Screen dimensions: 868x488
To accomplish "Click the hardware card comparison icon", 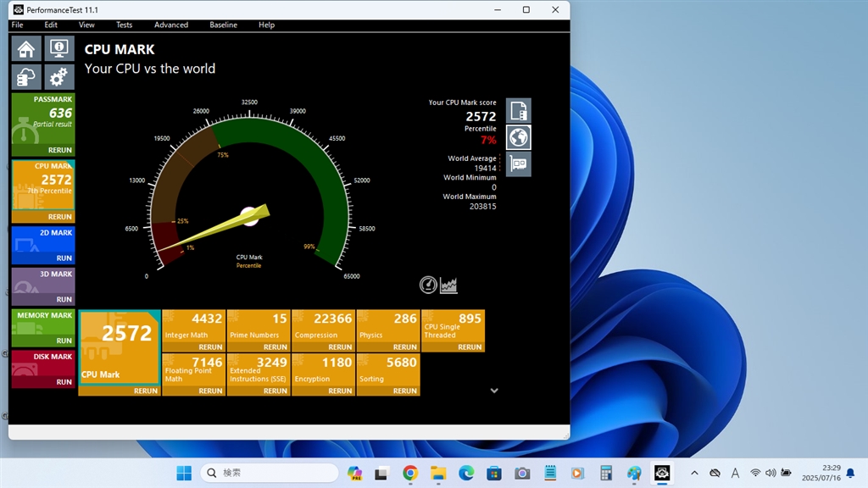I will pos(519,164).
